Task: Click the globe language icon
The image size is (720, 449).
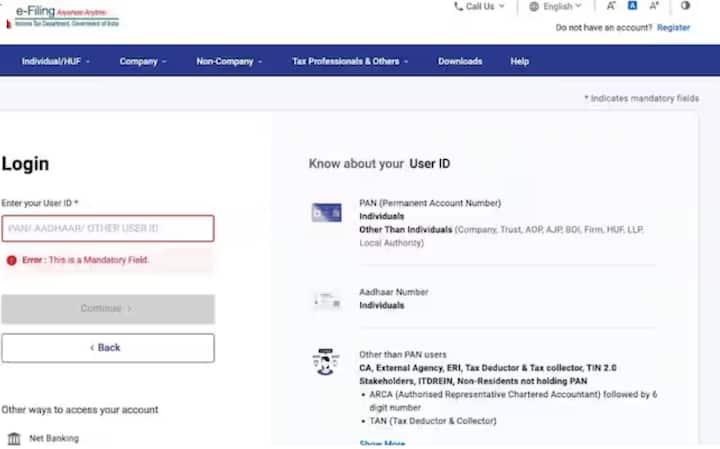Action: point(534,6)
